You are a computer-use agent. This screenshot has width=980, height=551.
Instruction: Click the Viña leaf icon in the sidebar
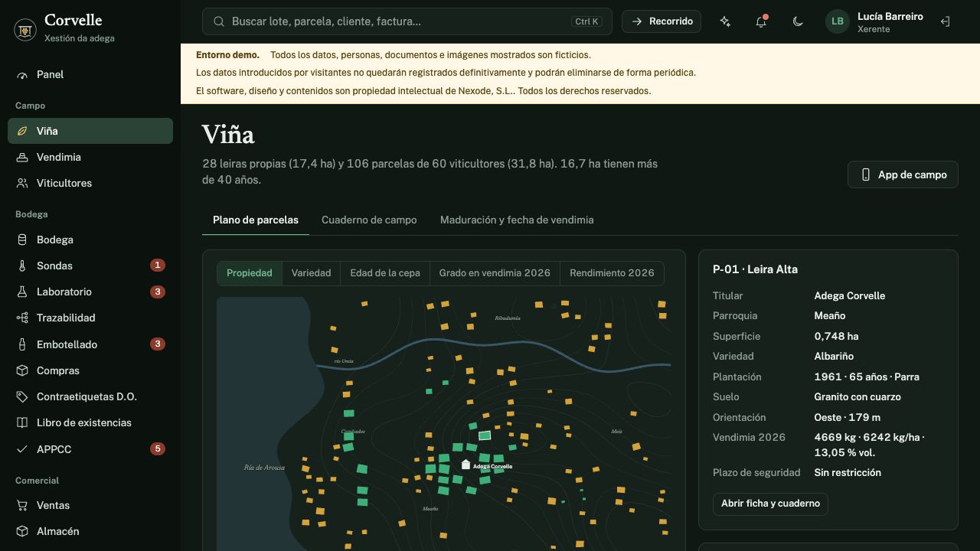22,132
